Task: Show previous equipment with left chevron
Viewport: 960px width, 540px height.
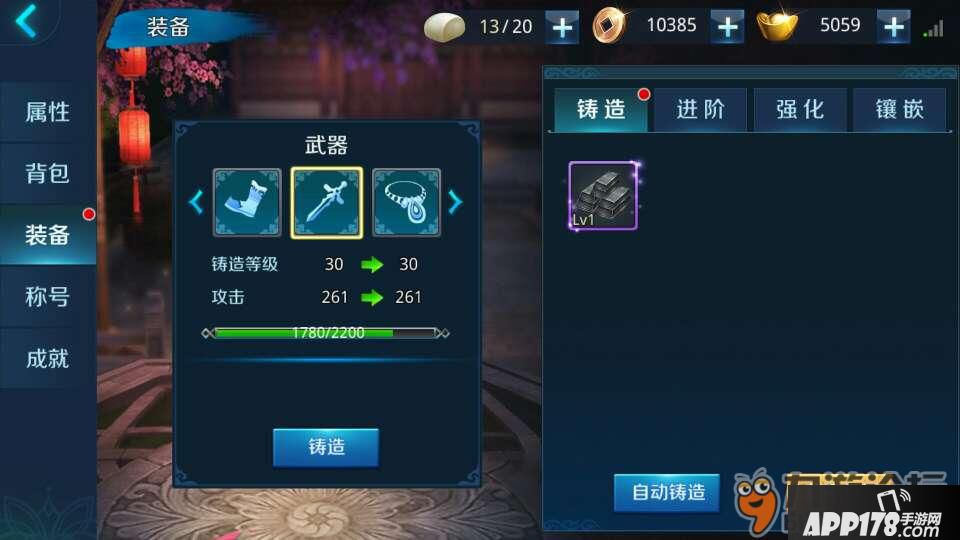Action: click(x=197, y=202)
